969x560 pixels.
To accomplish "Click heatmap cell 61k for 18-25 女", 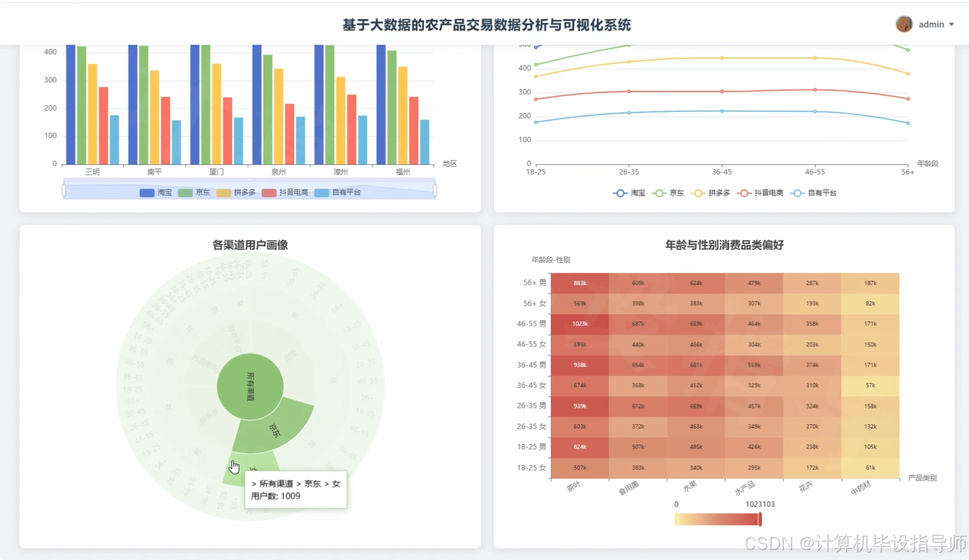I will tap(870, 468).
